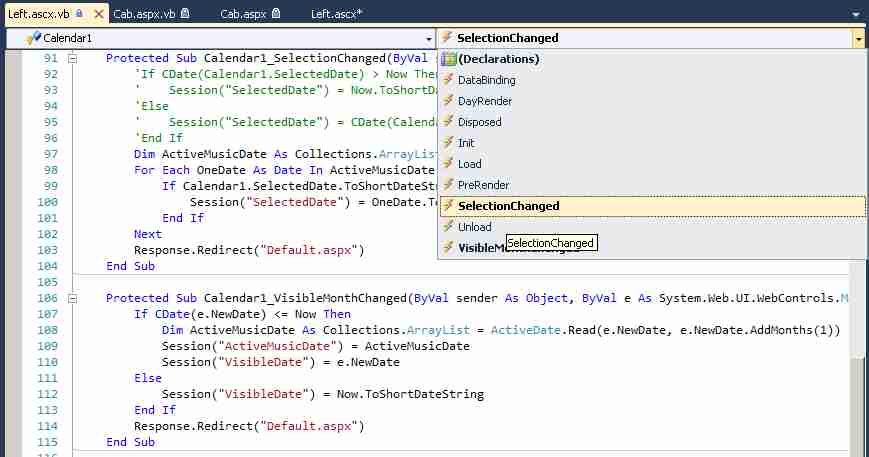Click the lock icon on Cab.aspx tab

(x=275, y=13)
